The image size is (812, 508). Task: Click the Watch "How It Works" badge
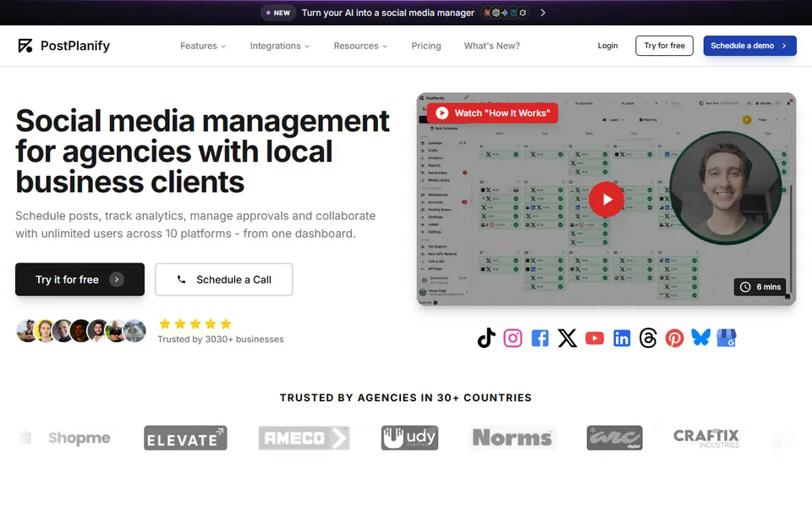coord(492,113)
